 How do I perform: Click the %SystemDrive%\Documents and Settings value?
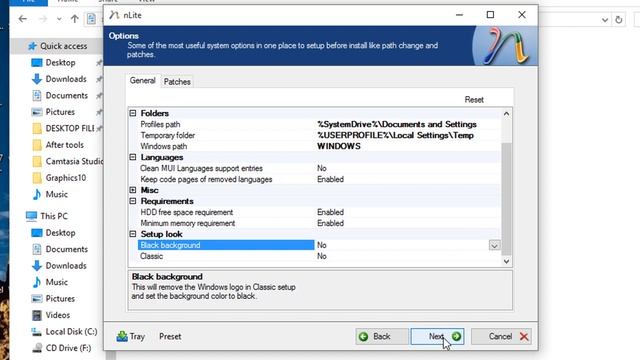tap(397, 124)
